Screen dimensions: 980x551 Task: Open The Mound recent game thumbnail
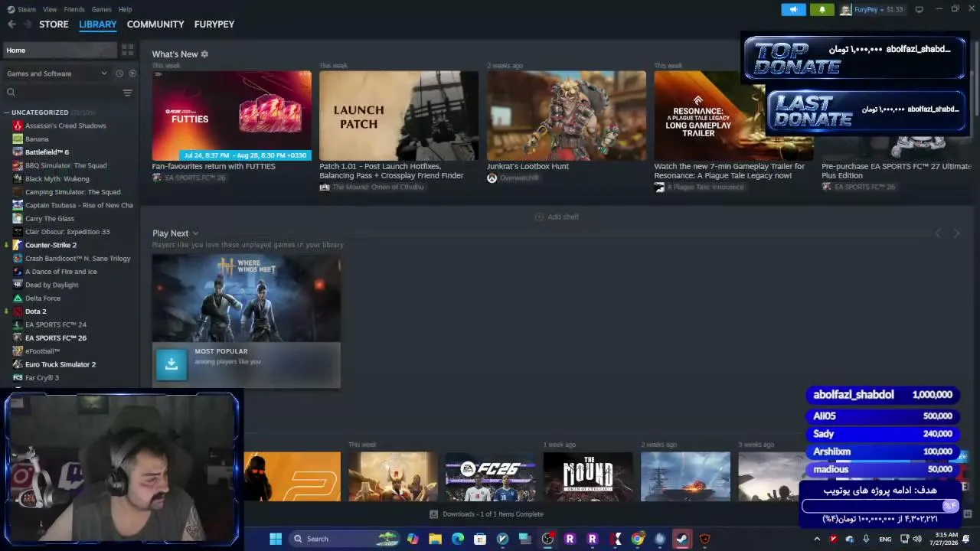coord(588,477)
